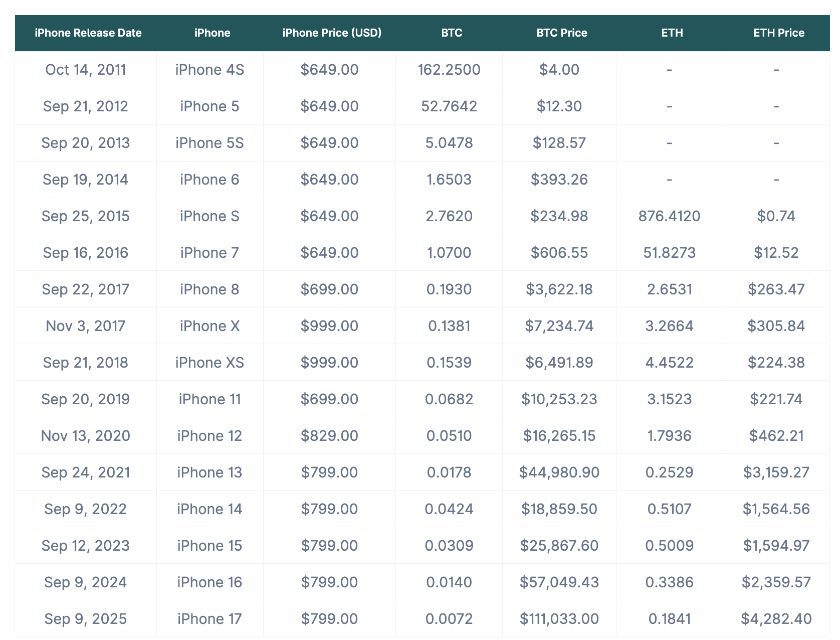Click the $6,491.89 BTC price cell
840x640 pixels.
click(559, 363)
